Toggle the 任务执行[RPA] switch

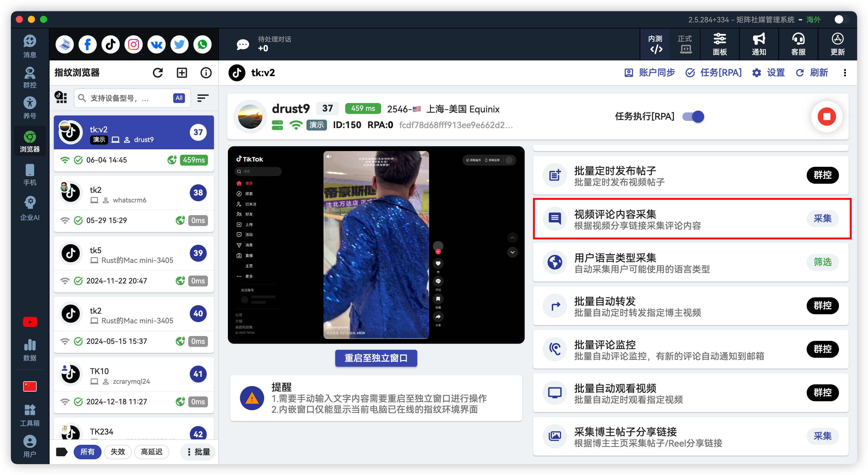pyautogui.click(x=693, y=117)
